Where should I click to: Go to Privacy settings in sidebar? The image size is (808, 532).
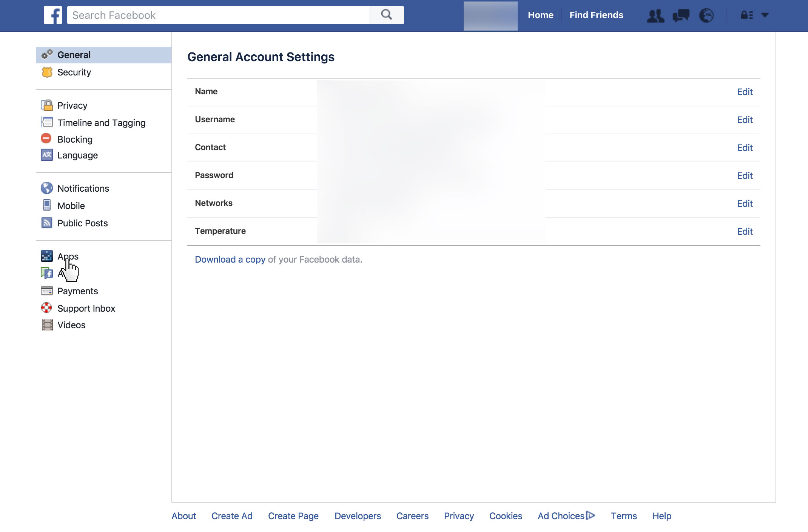(x=72, y=105)
